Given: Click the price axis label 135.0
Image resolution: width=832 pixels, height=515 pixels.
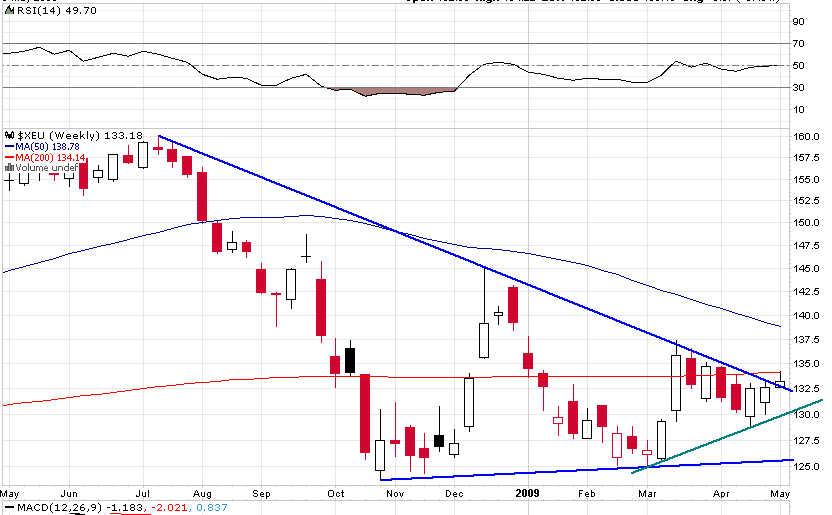Looking at the screenshot, I should 807,364.
